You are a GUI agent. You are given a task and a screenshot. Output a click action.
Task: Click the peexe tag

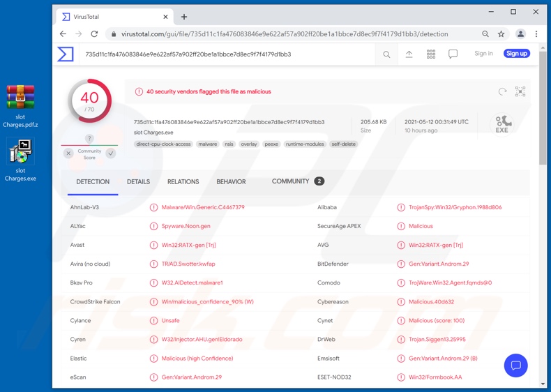pyautogui.click(x=271, y=144)
